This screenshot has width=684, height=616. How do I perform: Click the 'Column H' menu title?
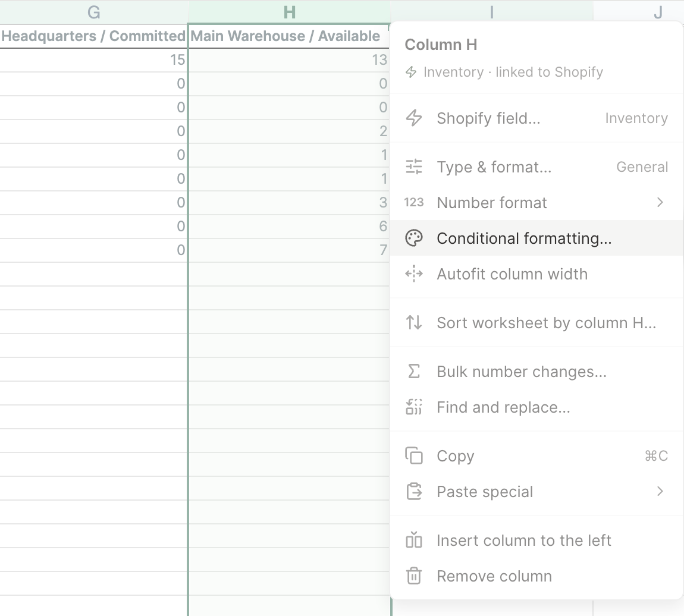(441, 45)
